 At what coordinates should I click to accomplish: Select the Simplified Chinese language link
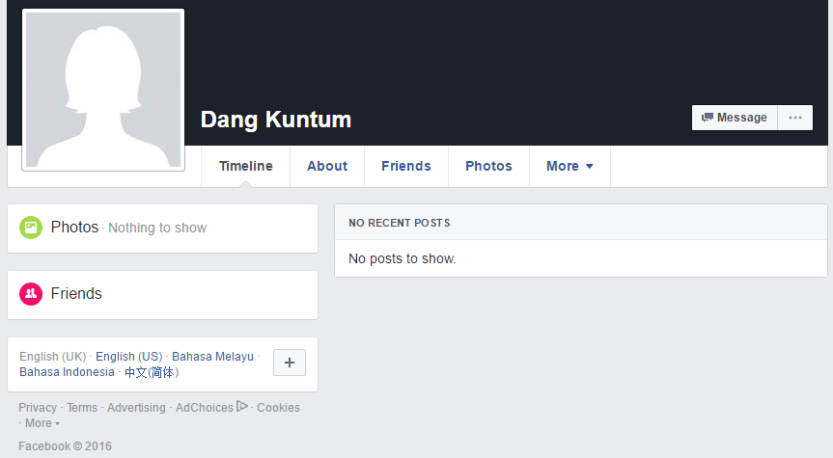click(x=151, y=373)
